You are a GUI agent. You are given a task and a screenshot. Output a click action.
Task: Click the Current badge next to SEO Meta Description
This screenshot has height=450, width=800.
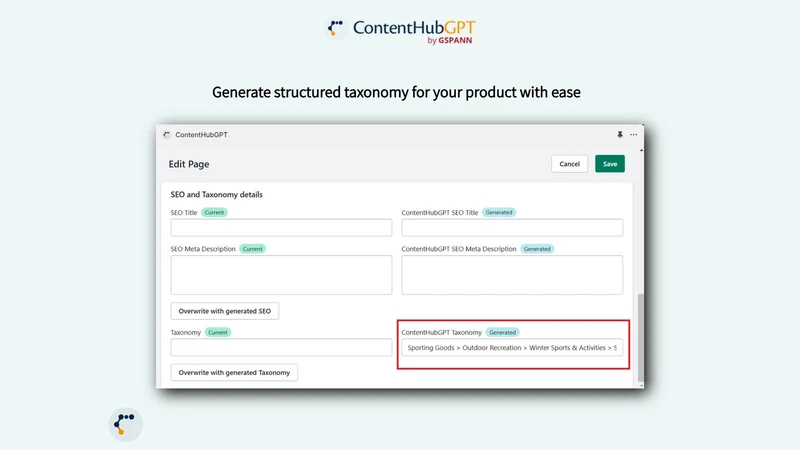253,249
